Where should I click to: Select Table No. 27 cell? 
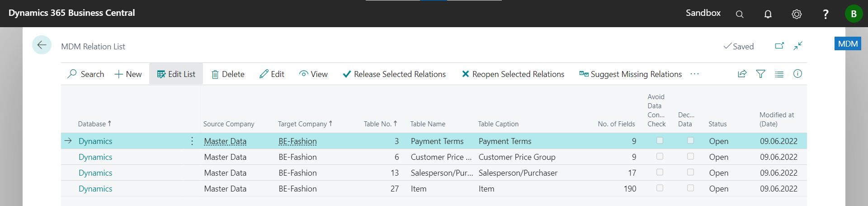coord(395,189)
